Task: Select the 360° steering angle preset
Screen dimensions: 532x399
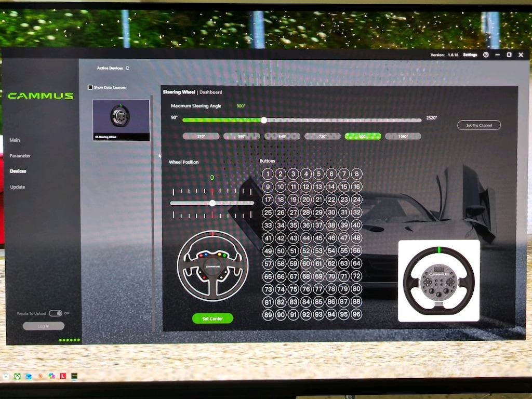Action: [242, 137]
